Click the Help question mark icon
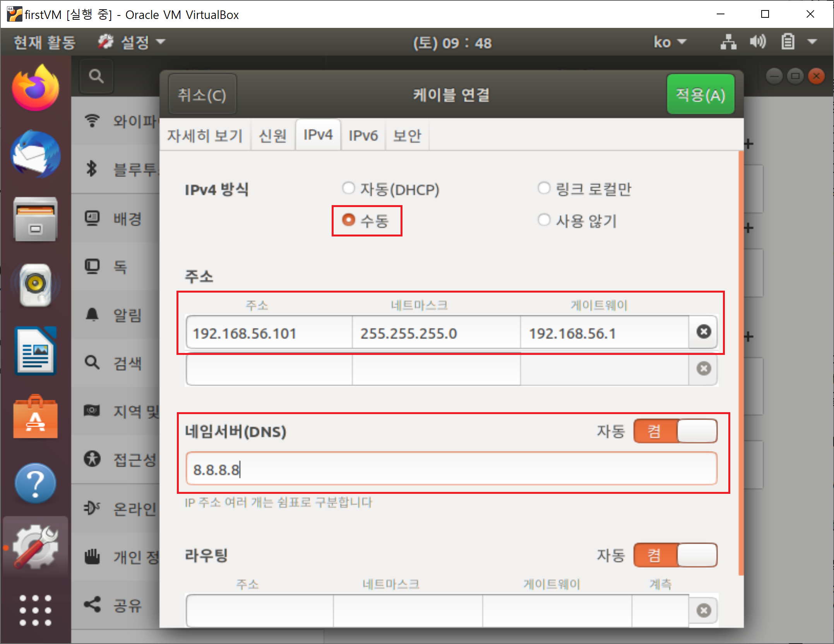 [36, 483]
